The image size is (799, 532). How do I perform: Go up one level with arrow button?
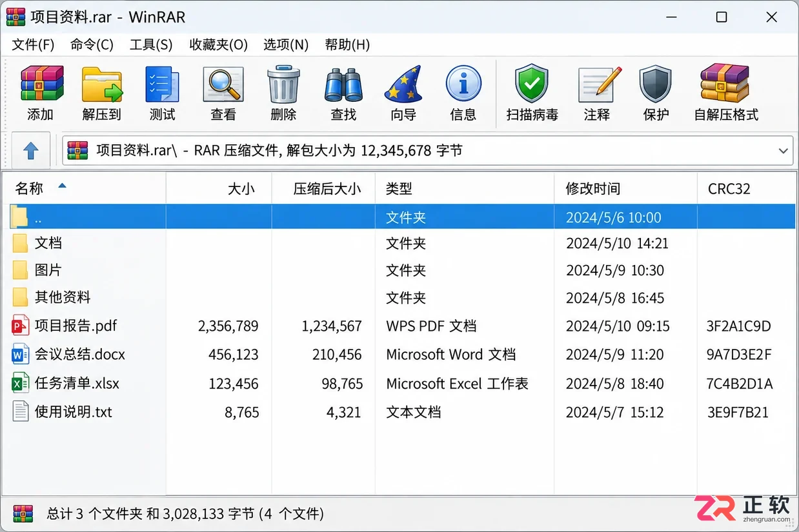(x=30, y=151)
